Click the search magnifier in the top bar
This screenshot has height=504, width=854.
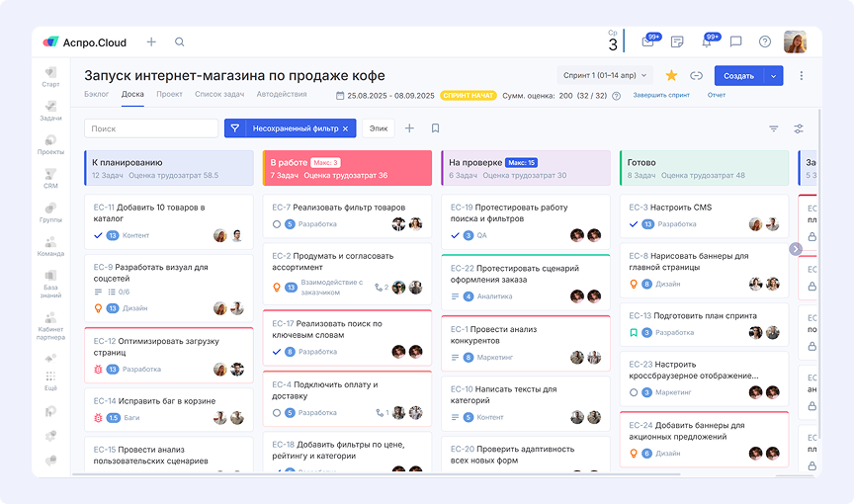pyautogui.click(x=179, y=42)
